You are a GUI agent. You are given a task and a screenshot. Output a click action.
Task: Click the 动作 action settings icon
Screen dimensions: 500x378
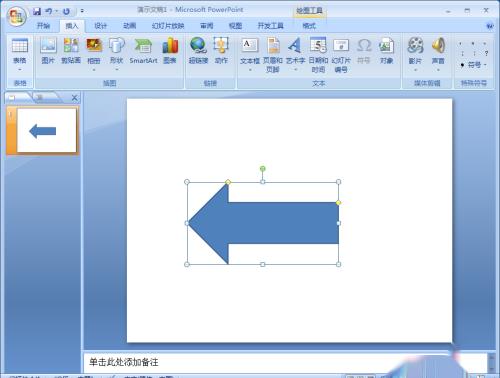tap(221, 51)
